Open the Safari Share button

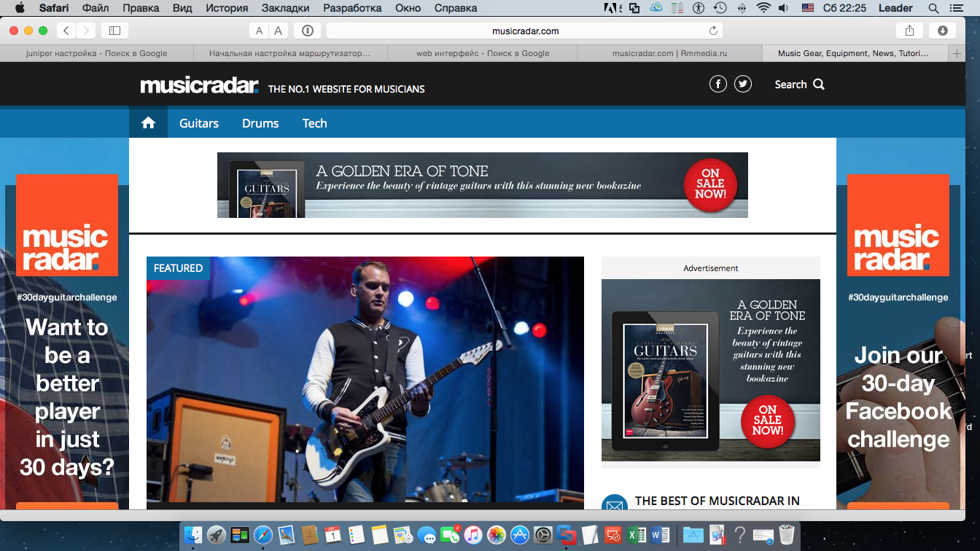pyautogui.click(x=909, y=31)
